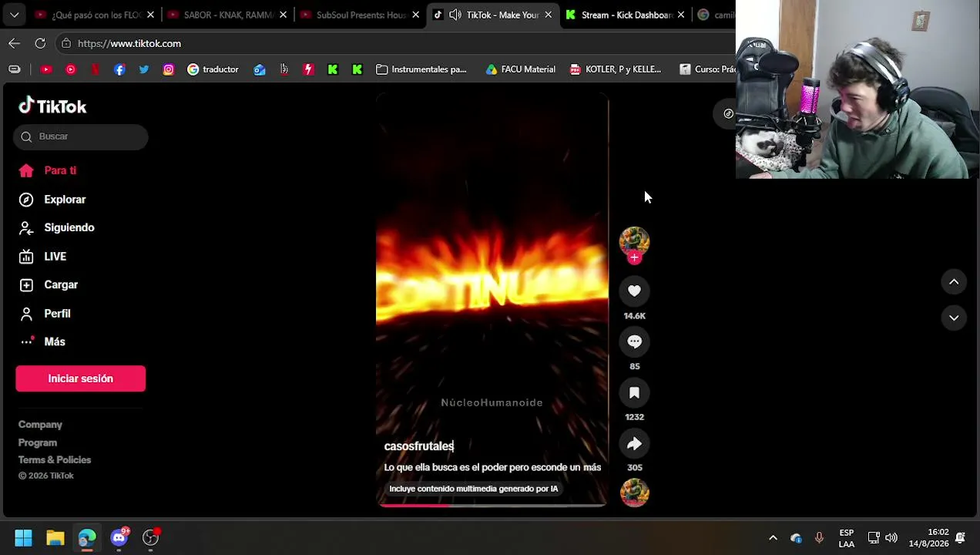The image size is (980, 555).
Task: Mute the TikTok tab via speaker icon
Action: (x=455, y=15)
